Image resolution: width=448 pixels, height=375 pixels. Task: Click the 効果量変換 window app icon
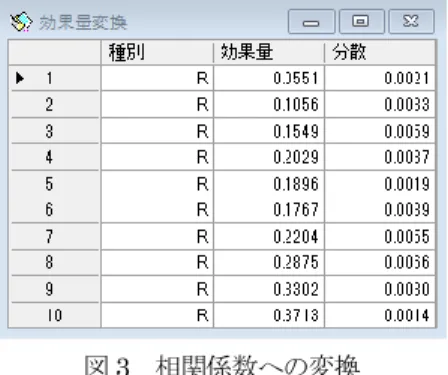click(21, 22)
